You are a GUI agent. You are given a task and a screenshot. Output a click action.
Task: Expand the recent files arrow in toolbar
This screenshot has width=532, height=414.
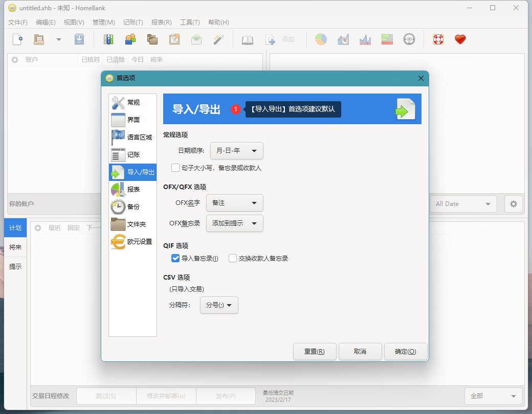(x=59, y=40)
